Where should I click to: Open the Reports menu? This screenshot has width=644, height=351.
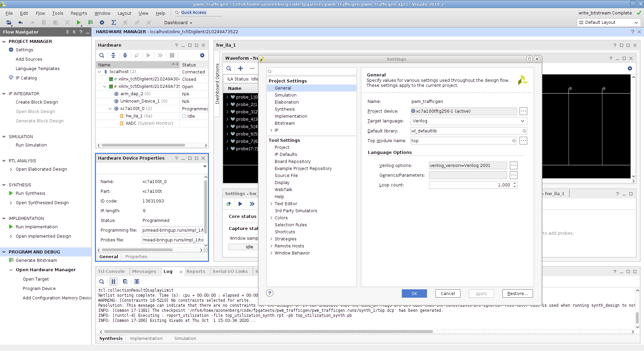[79, 13]
